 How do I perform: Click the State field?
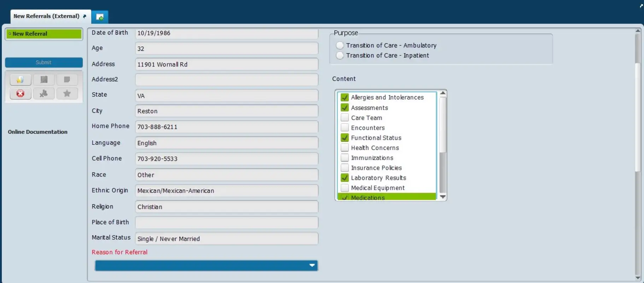pyautogui.click(x=227, y=96)
